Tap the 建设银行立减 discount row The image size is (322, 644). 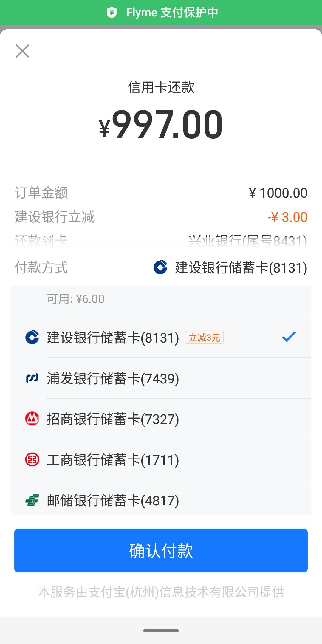[x=161, y=217]
